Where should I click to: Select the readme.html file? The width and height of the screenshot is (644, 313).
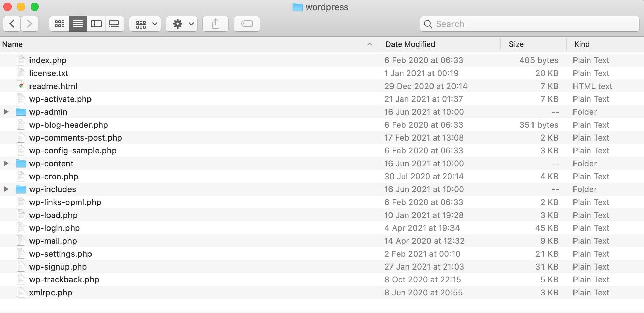click(53, 86)
